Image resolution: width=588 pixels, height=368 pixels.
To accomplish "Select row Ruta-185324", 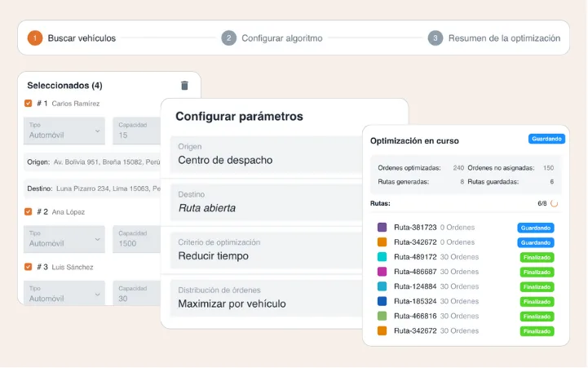I will point(466,301).
